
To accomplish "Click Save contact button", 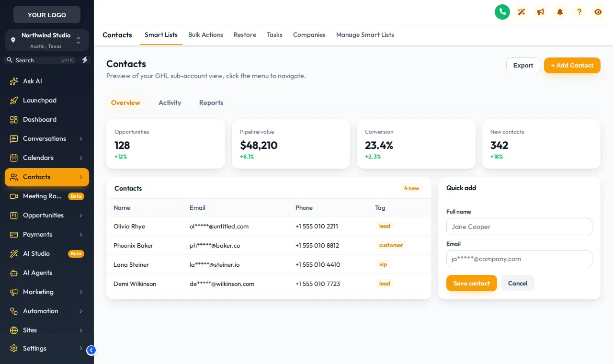I will coord(472,283).
